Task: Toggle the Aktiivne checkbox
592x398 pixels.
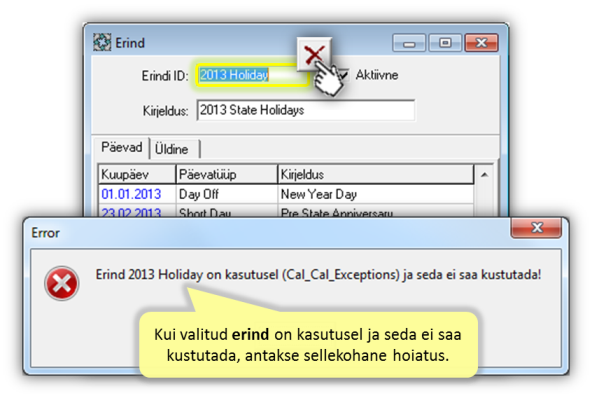Action: click(343, 75)
